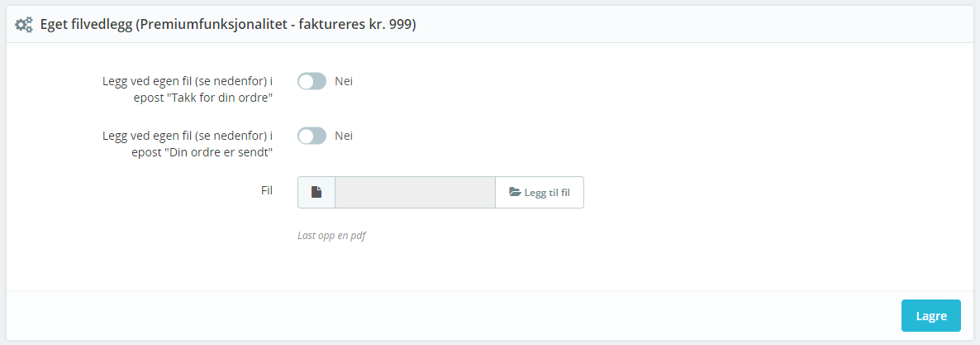Click the white knob of the second switch

point(306,136)
